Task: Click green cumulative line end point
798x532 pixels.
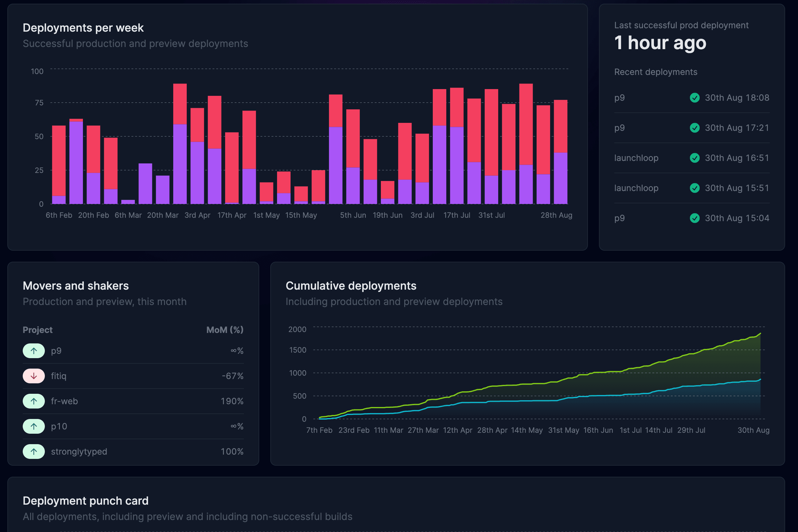Action: pyautogui.click(x=760, y=334)
